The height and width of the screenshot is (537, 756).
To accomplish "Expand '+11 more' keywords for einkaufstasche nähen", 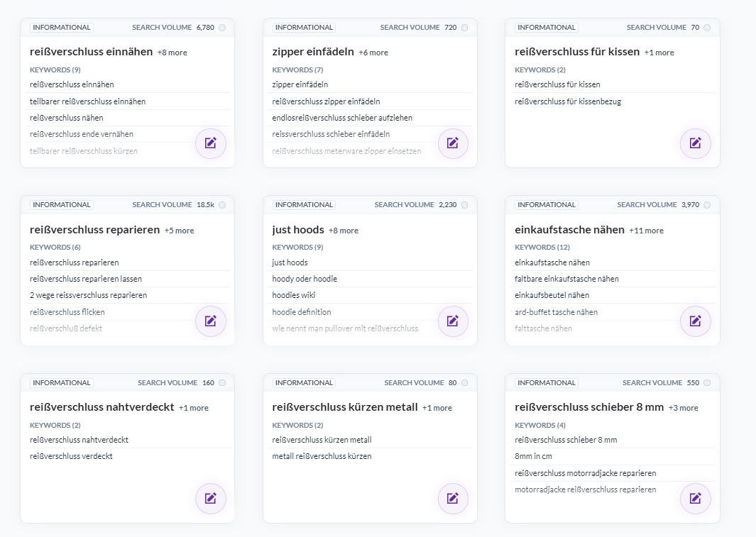I will [x=646, y=231].
